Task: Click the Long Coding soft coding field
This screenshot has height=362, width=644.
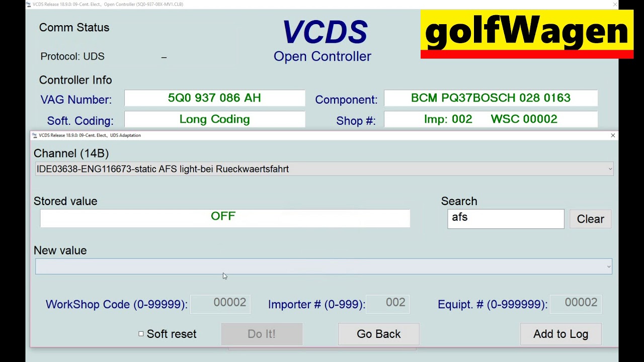Action: (215, 119)
